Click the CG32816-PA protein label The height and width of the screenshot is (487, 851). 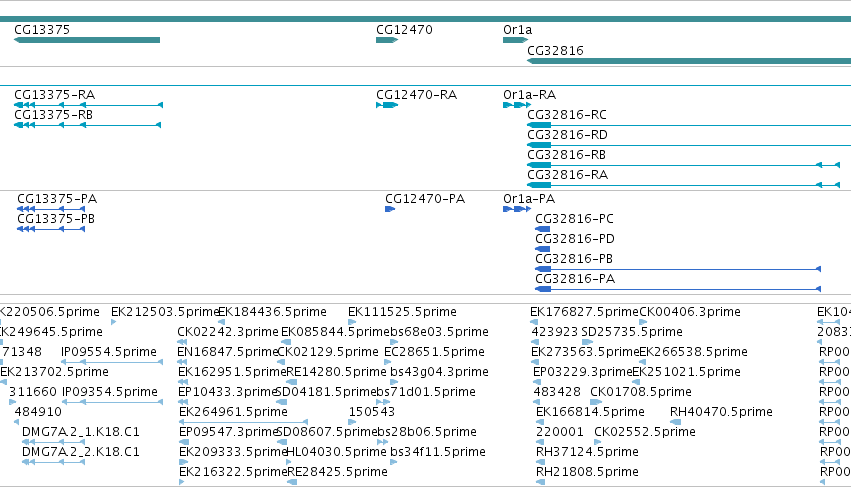click(575, 279)
